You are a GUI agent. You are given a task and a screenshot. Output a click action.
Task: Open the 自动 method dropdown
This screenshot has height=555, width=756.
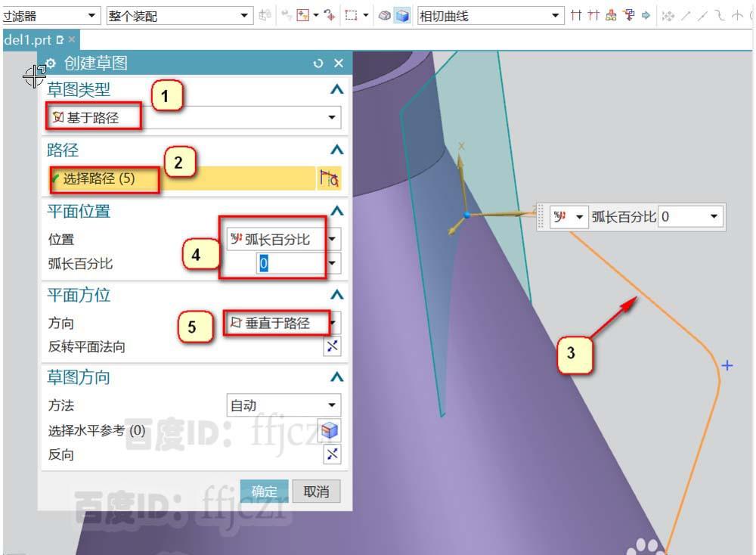[x=331, y=405]
